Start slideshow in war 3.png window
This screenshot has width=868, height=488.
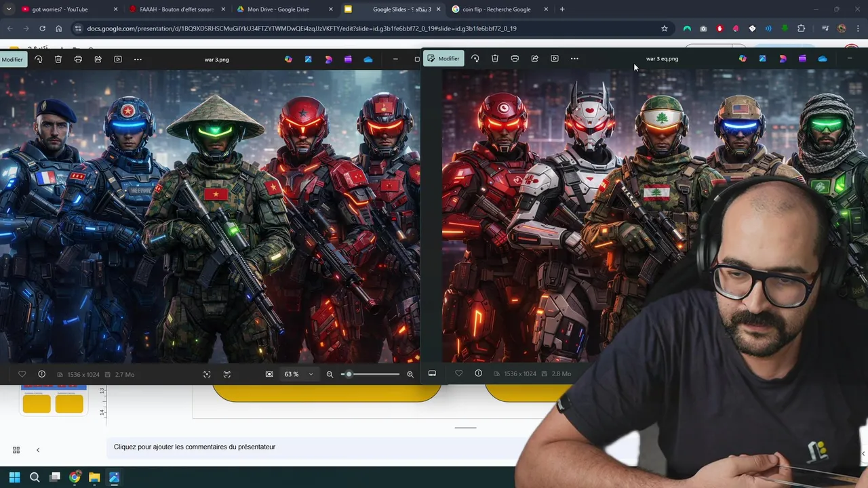click(118, 60)
